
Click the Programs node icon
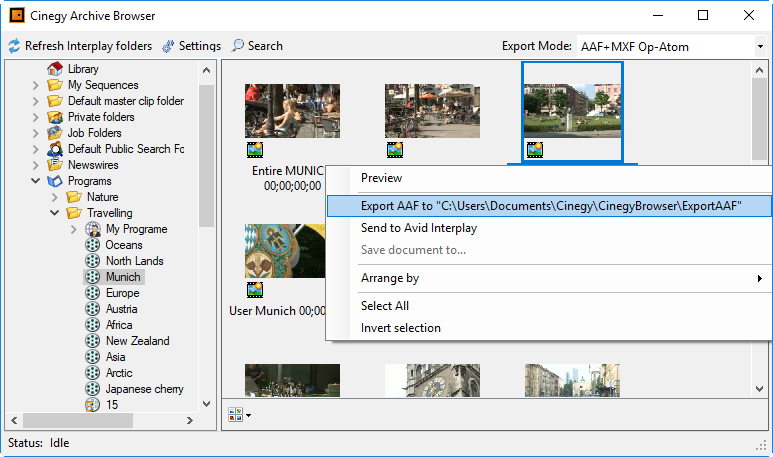pyautogui.click(x=55, y=181)
